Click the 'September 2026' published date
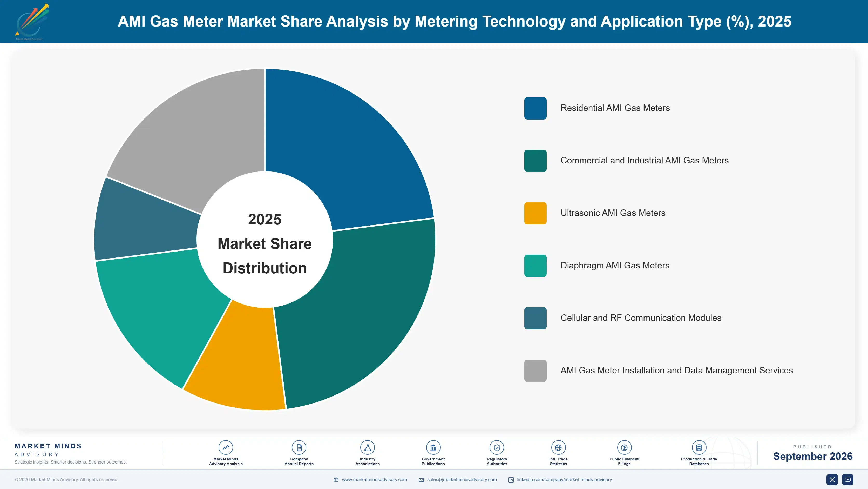Screen dimensions: 868x489 pyautogui.click(x=812, y=456)
